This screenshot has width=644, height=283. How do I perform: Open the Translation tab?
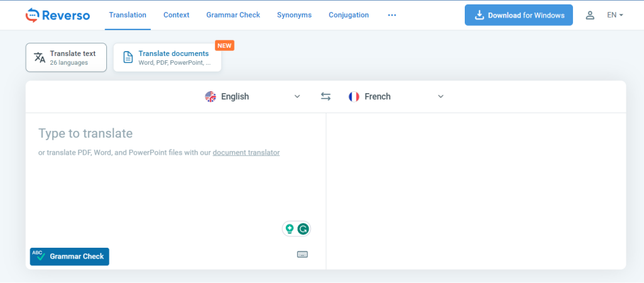pyautogui.click(x=128, y=15)
